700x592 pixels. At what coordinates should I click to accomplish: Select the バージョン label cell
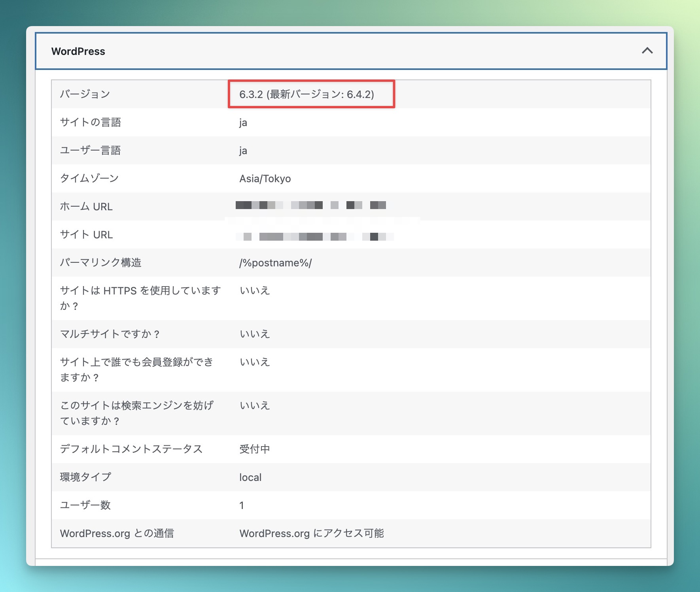tap(85, 94)
